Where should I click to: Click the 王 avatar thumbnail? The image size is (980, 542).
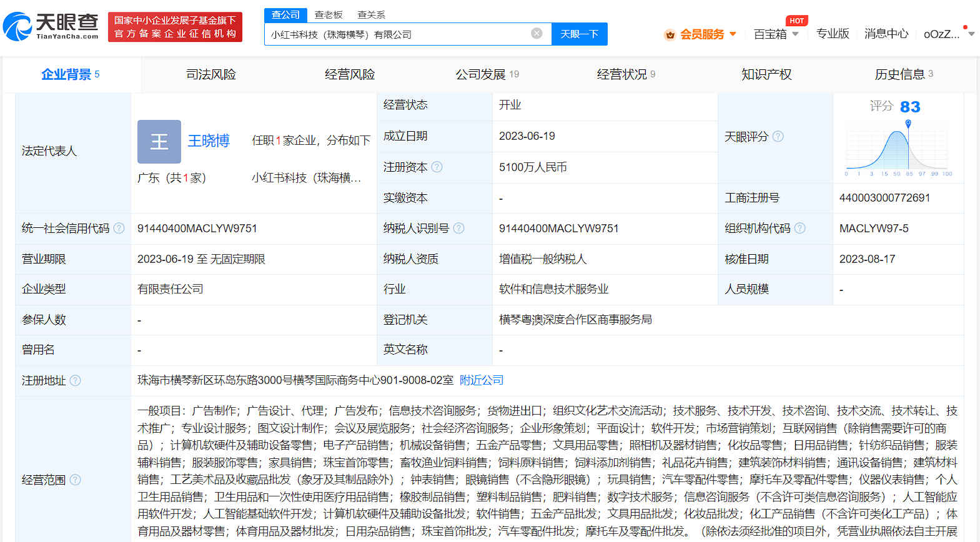click(x=159, y=142)
